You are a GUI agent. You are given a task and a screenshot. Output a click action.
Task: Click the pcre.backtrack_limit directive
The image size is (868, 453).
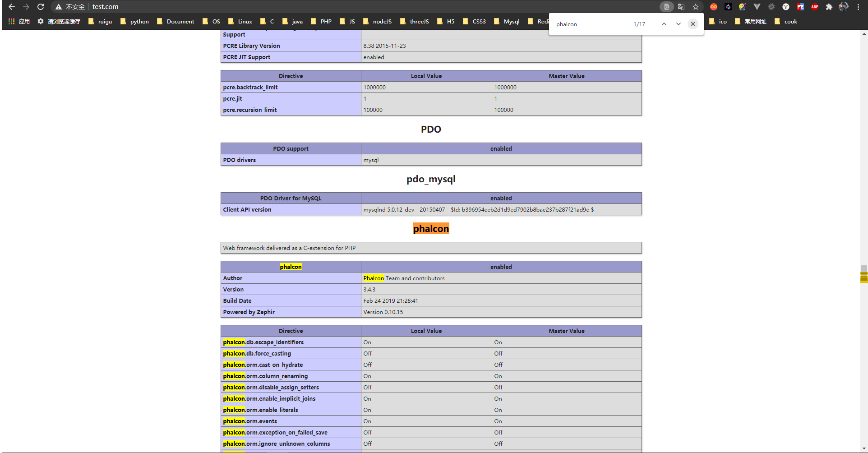click(x=250, y=88)
